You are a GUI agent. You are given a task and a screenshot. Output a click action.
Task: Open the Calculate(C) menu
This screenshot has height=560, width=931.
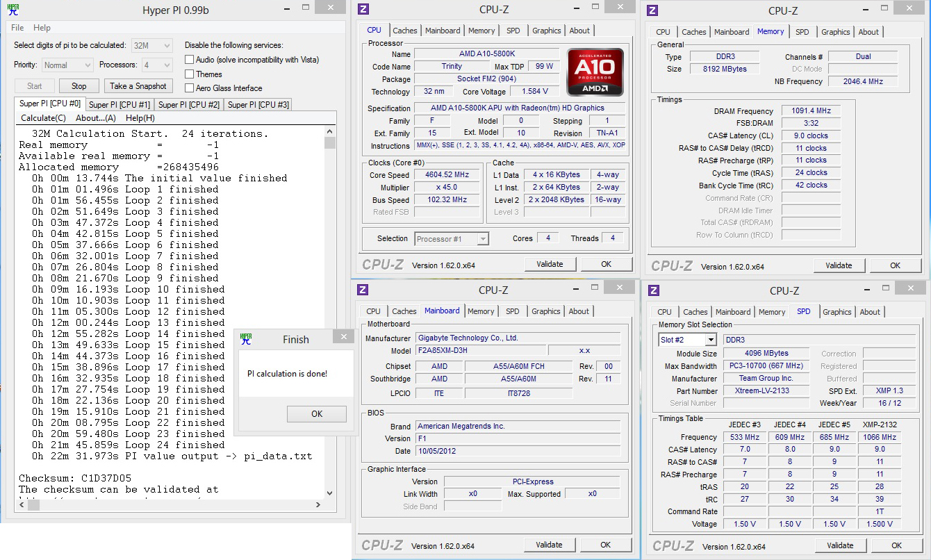43,118
